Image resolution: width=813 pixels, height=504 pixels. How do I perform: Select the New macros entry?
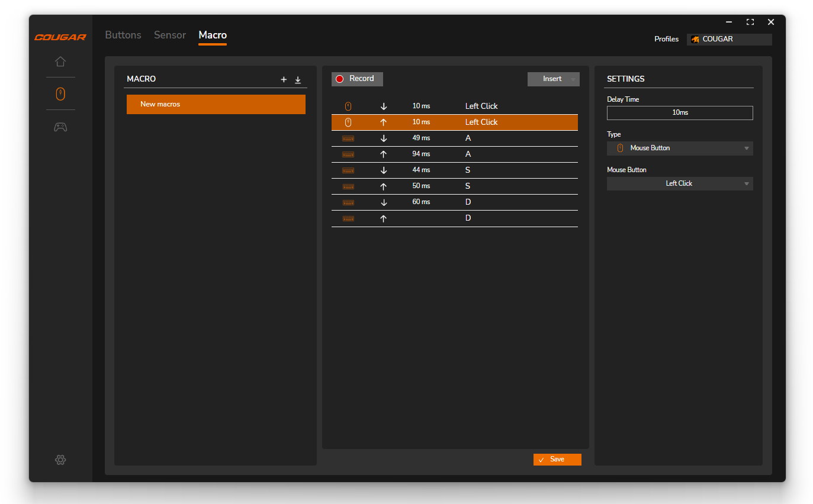coord(216,104)
